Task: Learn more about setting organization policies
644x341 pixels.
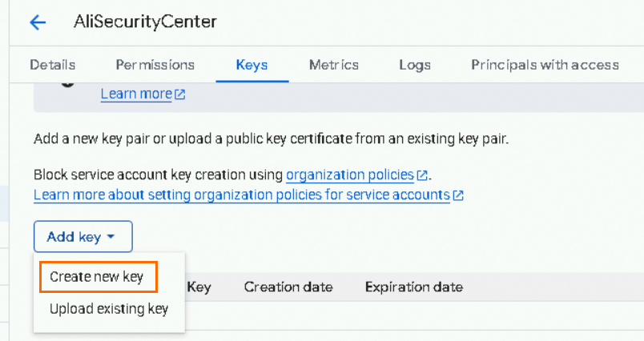Action: pyautogui.click(x=241, y=195)
